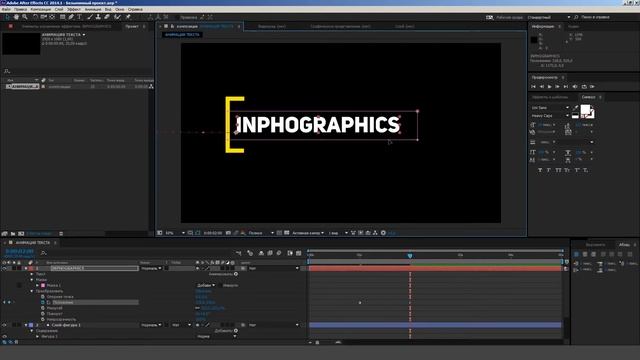
Task: Select the Horizontal Type tool
Action: click(80, 17)
